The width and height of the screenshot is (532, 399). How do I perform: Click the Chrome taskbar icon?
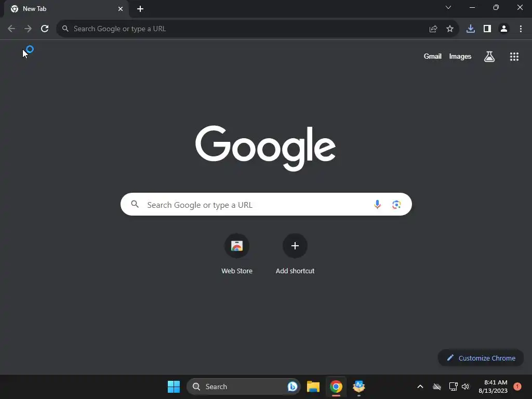336,387
